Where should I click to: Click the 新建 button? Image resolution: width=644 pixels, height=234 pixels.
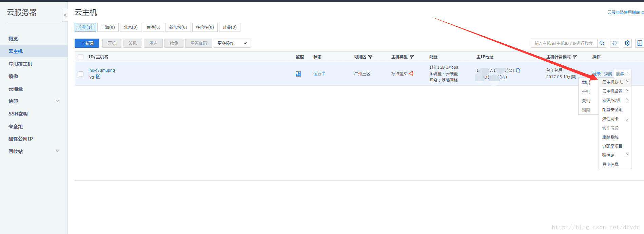[x=87, y=43]
